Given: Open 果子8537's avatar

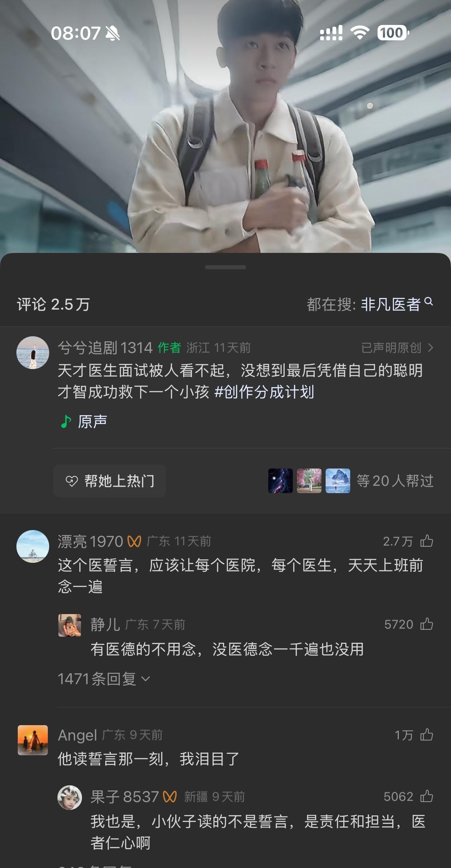Looking at the screenshot, I should (x=70, y=797).
